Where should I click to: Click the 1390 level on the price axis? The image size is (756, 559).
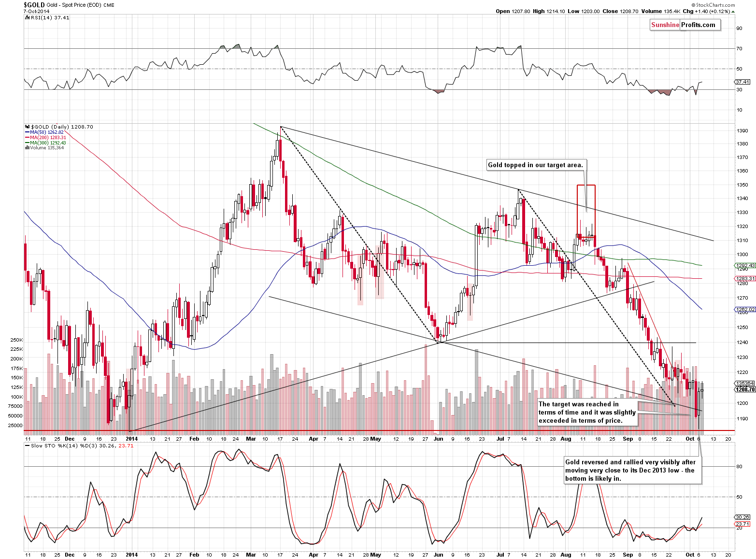(x=742, y=131)
